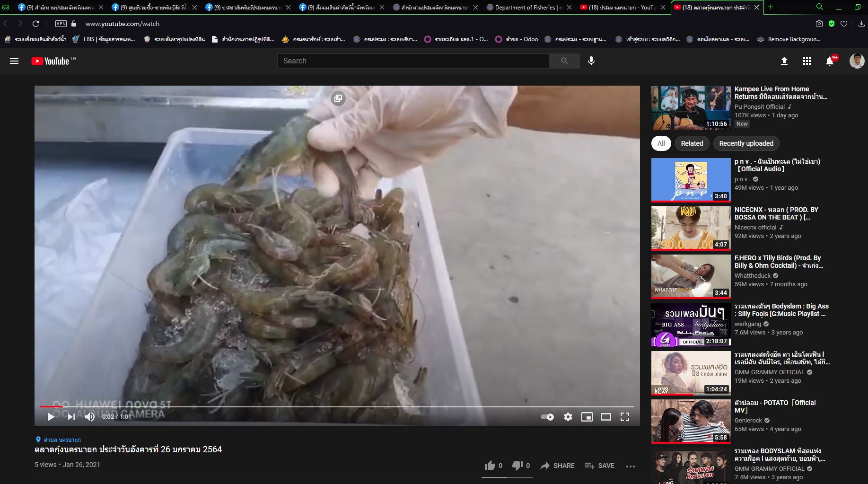
Task: Select the Recently uploaded filter chip
Action: [x=746, y=143]
